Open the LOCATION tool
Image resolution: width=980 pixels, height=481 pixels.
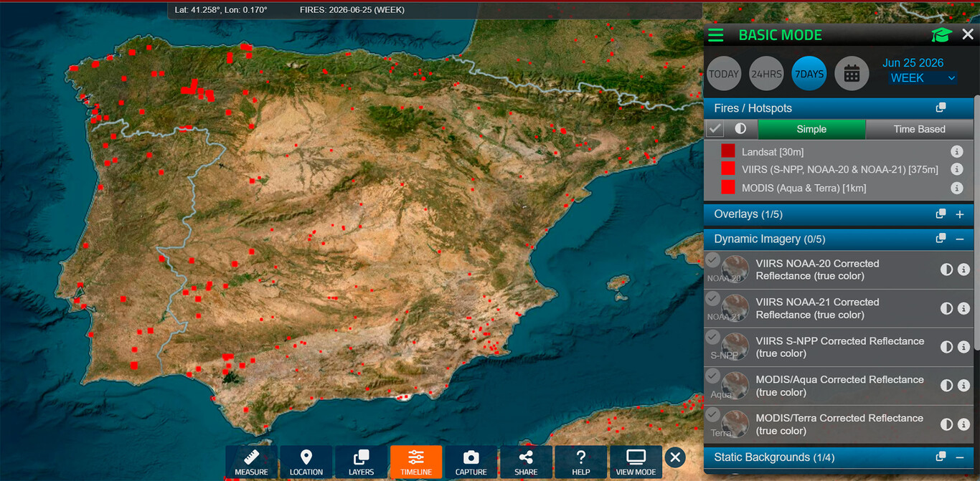[306, 462]
